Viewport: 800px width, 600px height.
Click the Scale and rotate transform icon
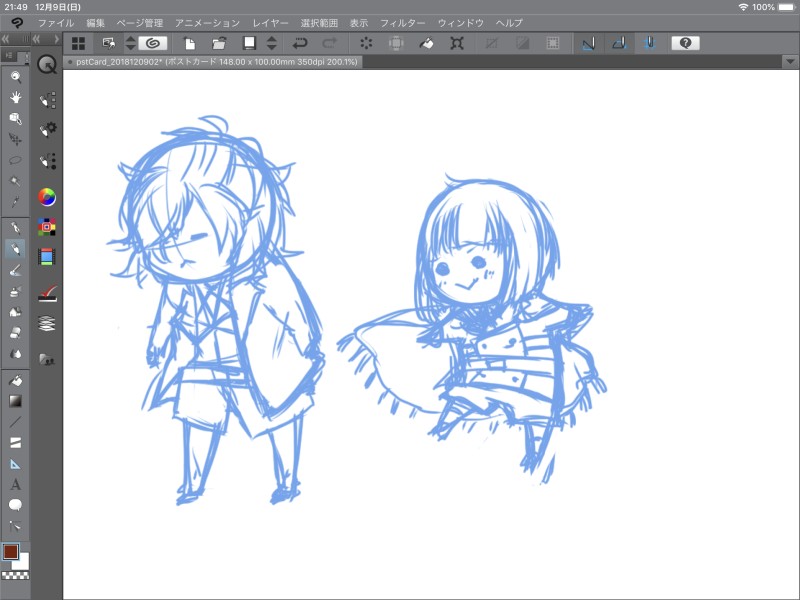[x=457, y=43]
